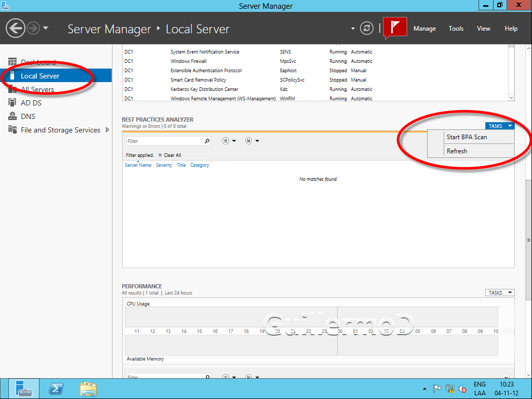Expand the File and Storage Services arrow

pos(108,130)
